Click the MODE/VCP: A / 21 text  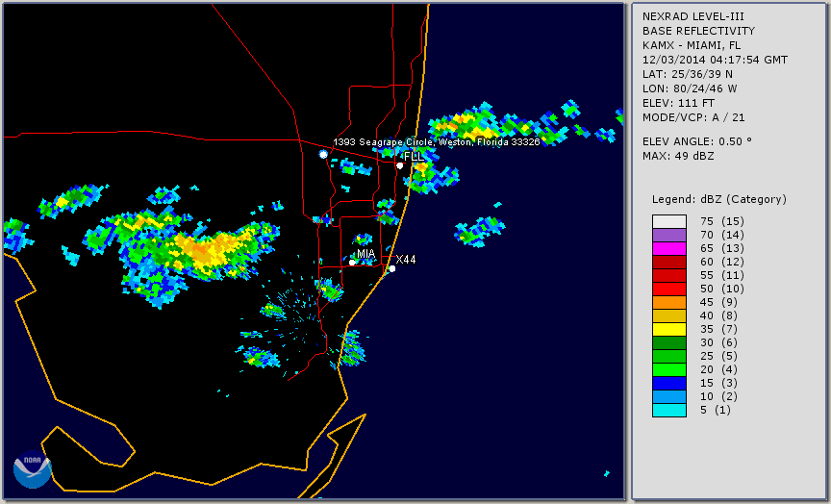pyautogui.click(x=693, y=117)
